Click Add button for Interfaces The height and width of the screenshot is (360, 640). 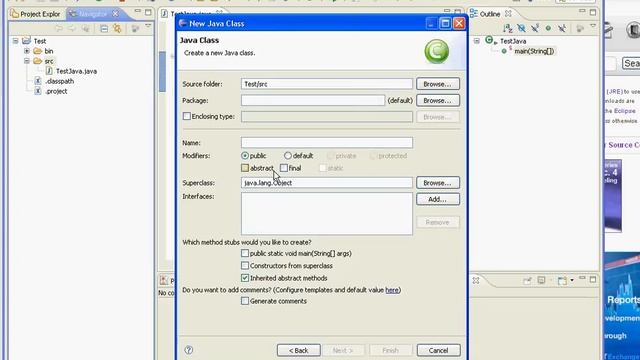pos(438,199)
